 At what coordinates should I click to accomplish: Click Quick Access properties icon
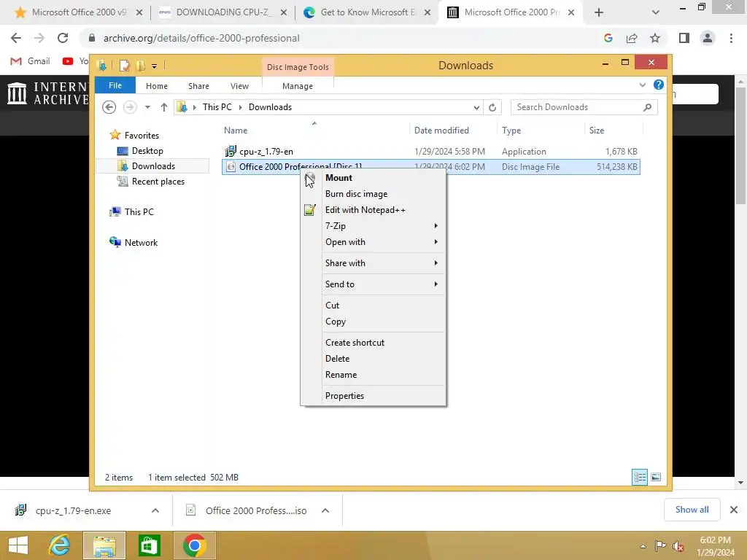coord(124,66)
